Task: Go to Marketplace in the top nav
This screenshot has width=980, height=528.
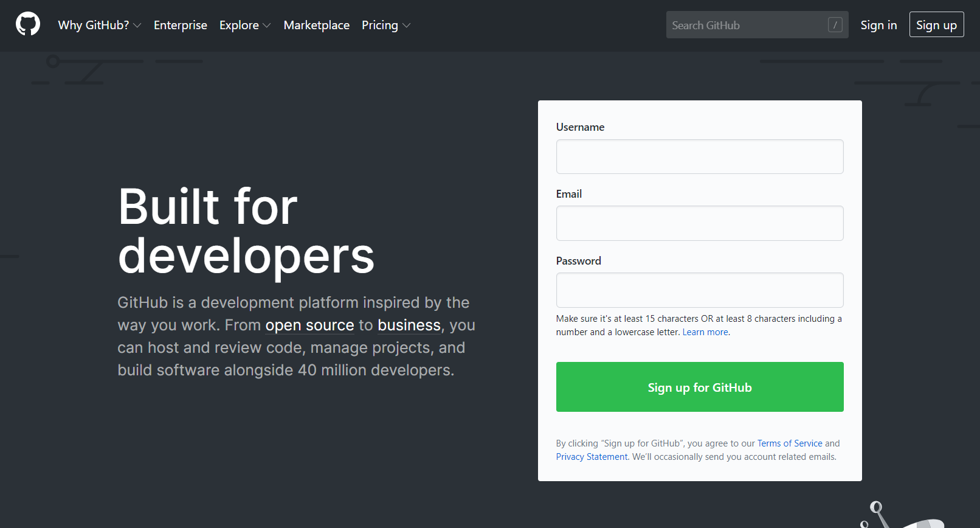Action: coord(317,25)
